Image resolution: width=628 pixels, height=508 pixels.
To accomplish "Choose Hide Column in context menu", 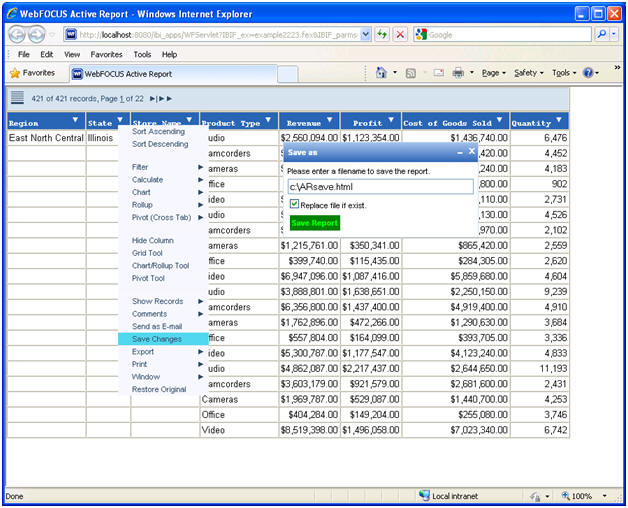I will pyautogui.click(x=153, y=240).
